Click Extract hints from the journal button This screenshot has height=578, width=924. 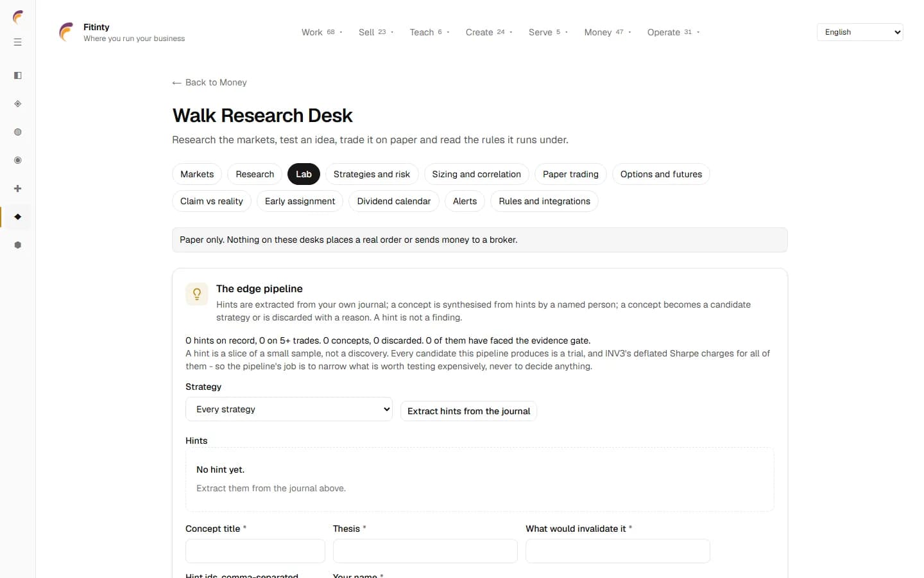(468, 411)
